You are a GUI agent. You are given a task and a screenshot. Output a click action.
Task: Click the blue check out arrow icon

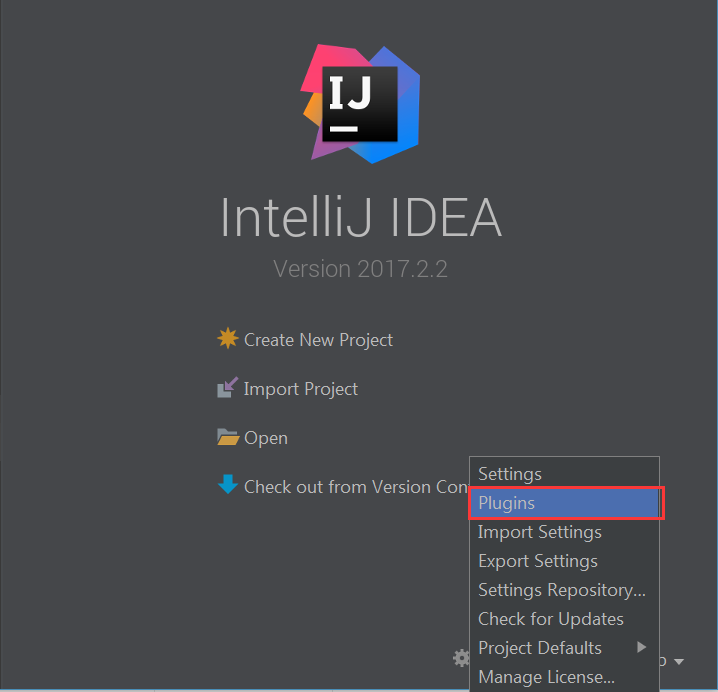228,485
